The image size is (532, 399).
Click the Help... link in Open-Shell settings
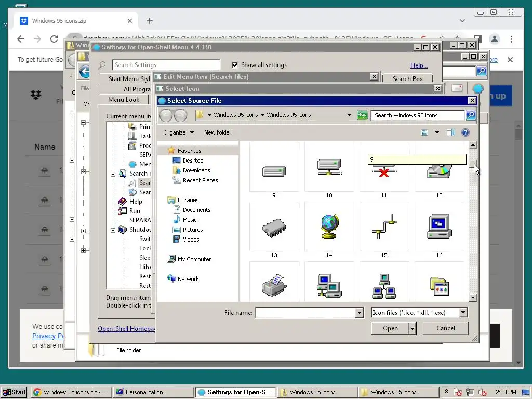pos(419,65)
